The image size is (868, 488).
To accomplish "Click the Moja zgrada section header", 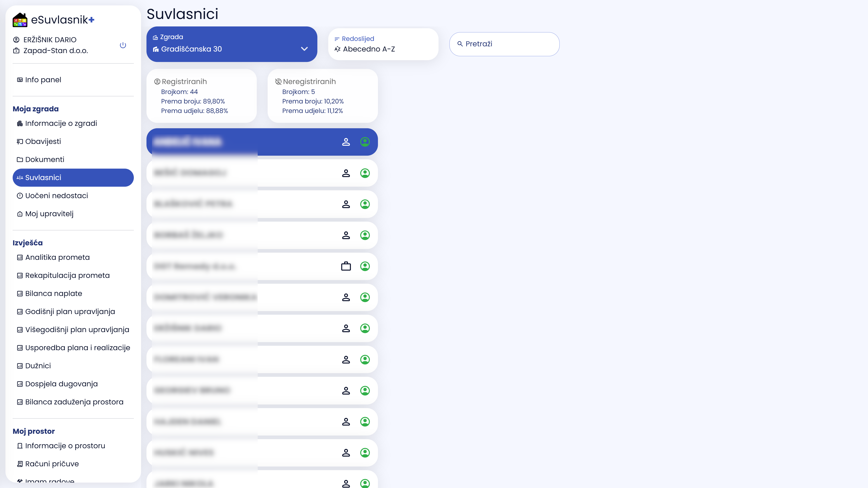I will [x=36, y=109].
